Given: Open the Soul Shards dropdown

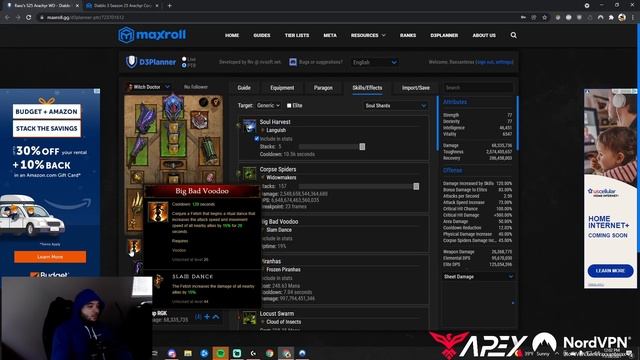Looking at the screenshot, I should coord(395,106).
